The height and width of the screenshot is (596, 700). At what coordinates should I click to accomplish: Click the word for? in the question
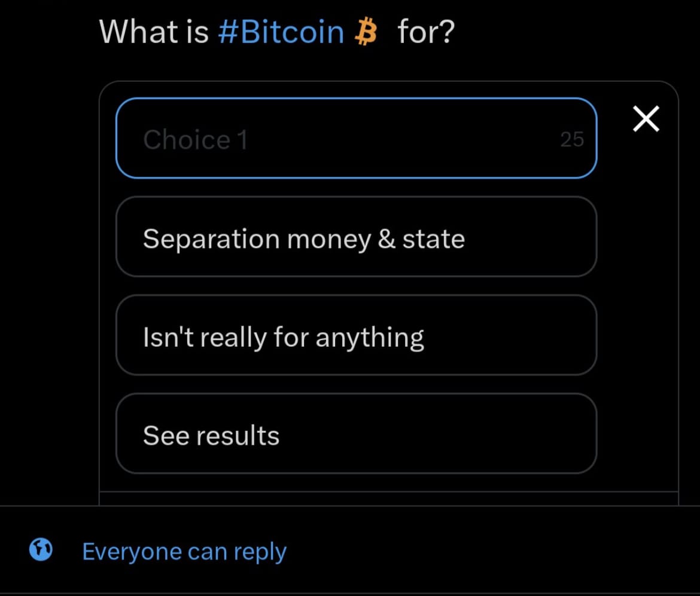425,32
